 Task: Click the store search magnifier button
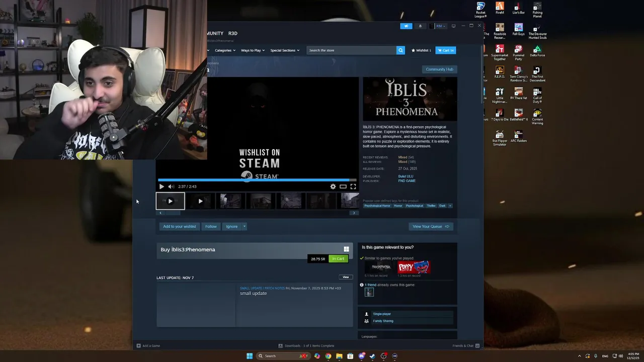[400, 50]
